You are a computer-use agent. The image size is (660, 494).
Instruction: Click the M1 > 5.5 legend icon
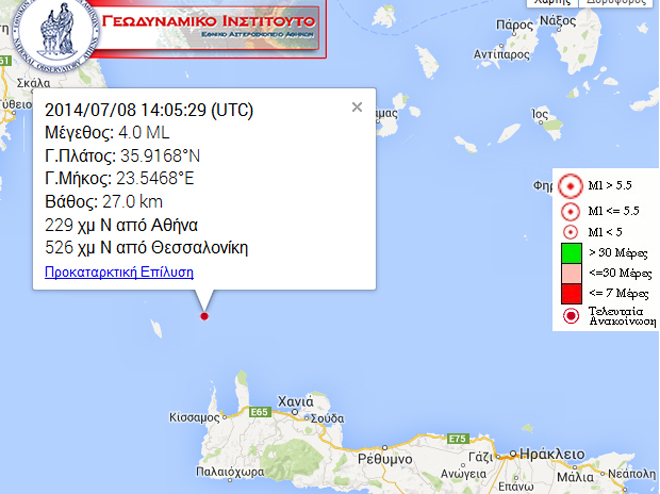(570, 186)
